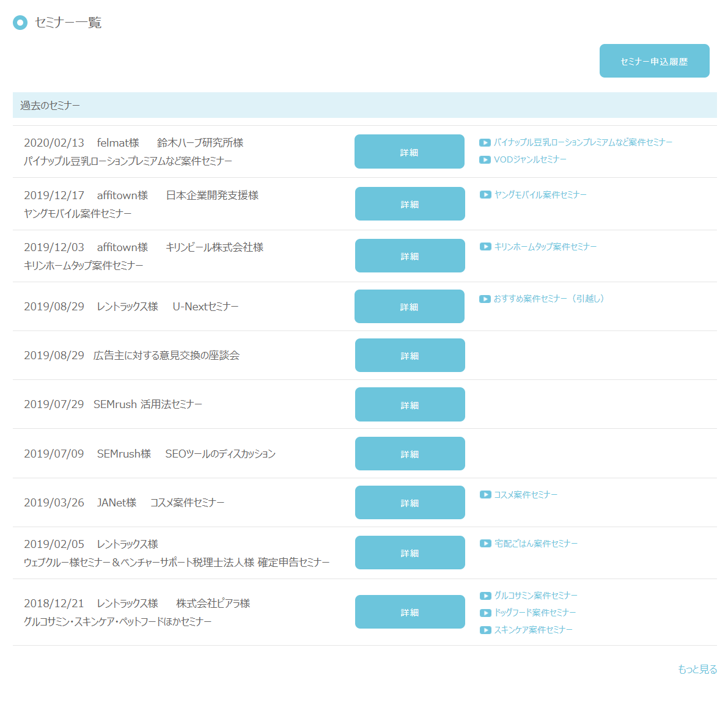Play the ドッグフード案件セミナー video
728x708 pixels.
click(x=486, y=612)
